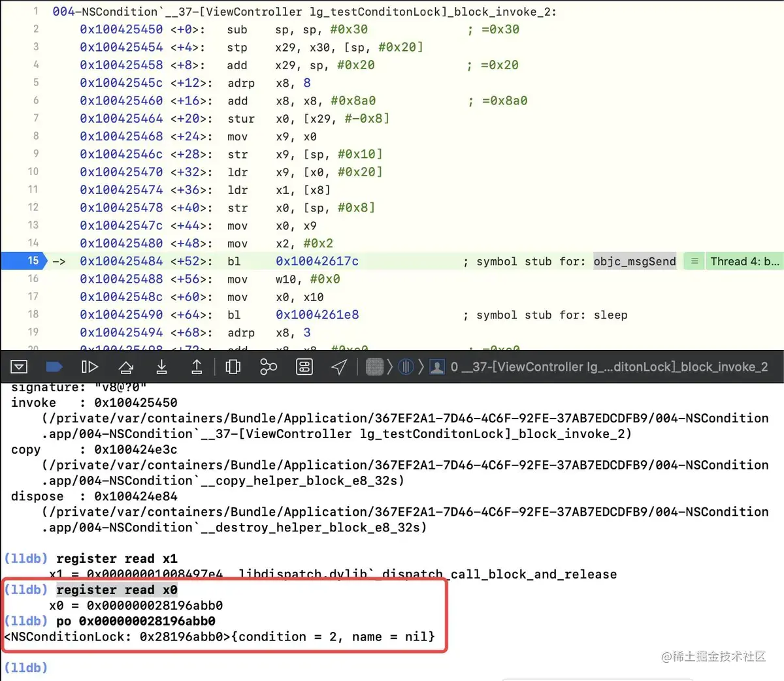The width and height of the screenshot is (784, 681).
Task: Click the 'po 0x000000028196abb0' command
Action: coord(136,621)
